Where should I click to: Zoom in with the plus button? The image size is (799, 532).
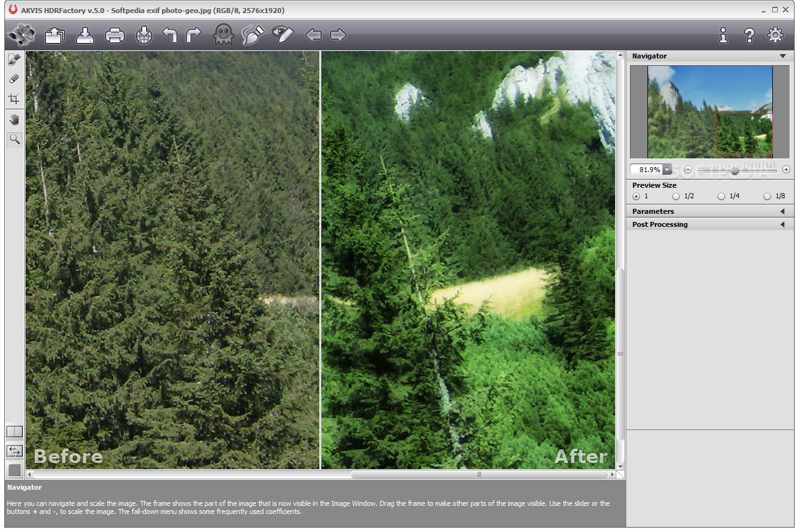pyautogui.click(x=786, y=170)
